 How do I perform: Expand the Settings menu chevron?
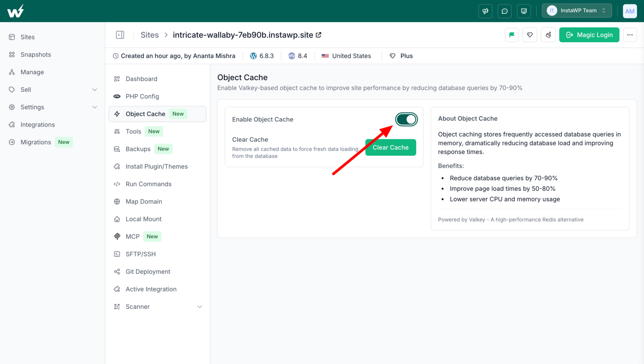click(x=95, y=107)
